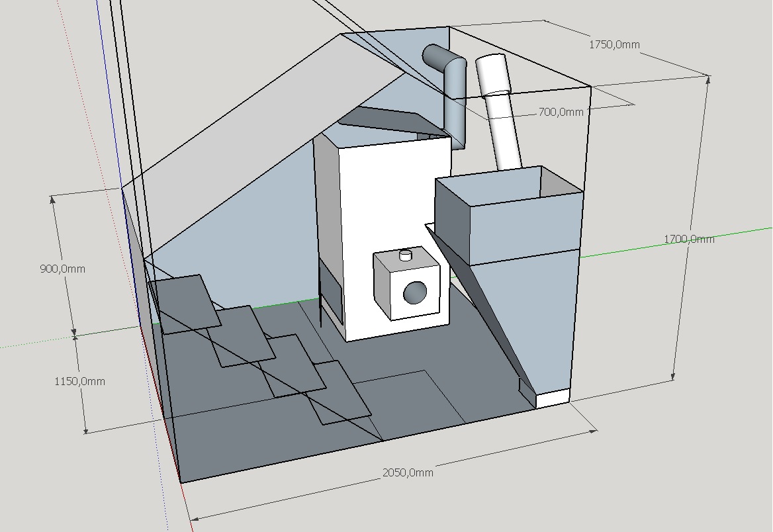Click the 700,0mm dimension text
This screenshot has width=773, height=532.
pos(561,112)
